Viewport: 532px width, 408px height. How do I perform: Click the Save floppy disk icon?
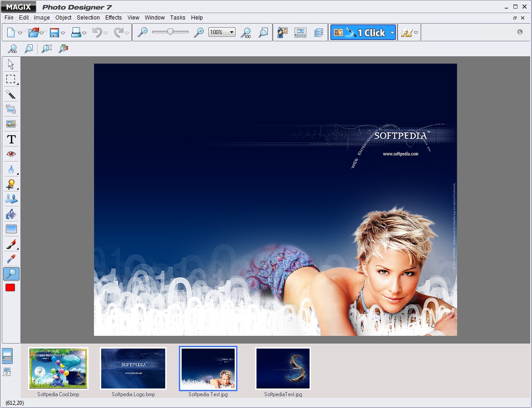(x=54, y=33)
